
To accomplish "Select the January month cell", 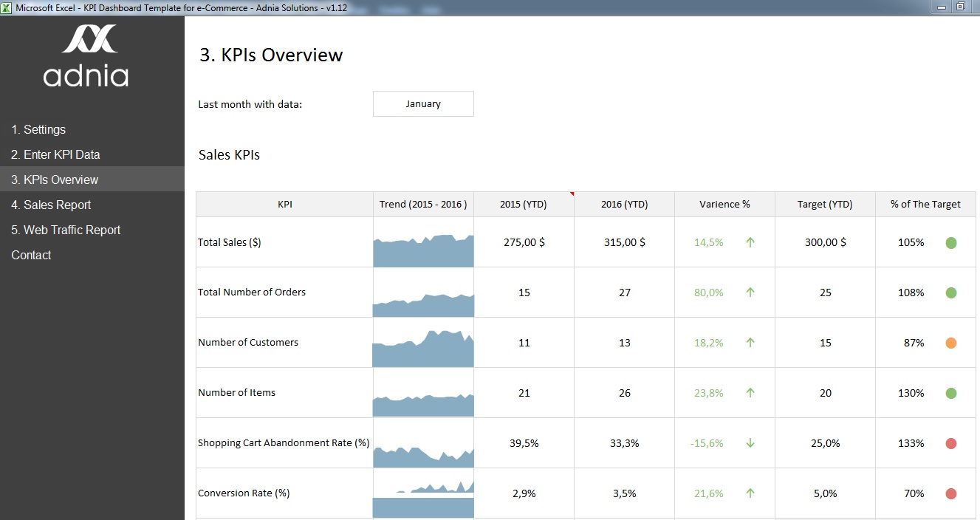I will pyautogui.click(x=423, y=104).
